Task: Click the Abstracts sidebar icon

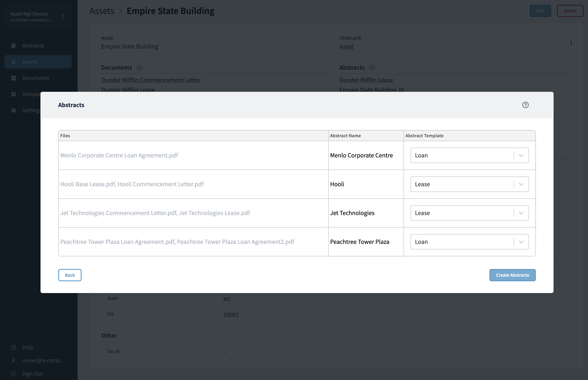Action: (14, 46)
